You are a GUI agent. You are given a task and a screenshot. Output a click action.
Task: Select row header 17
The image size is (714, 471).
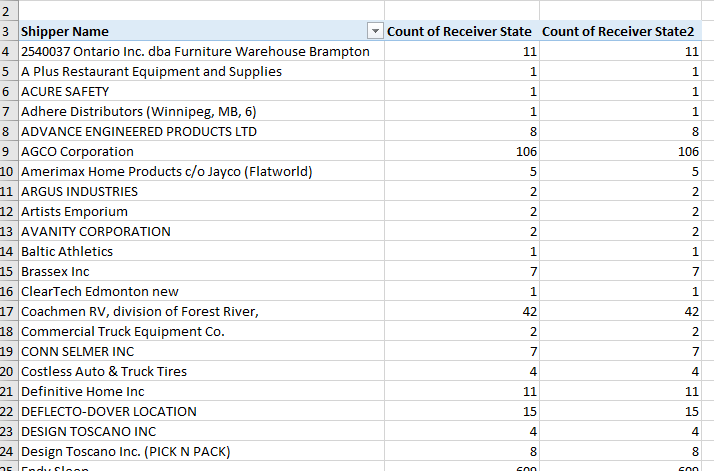coord(9,312)
